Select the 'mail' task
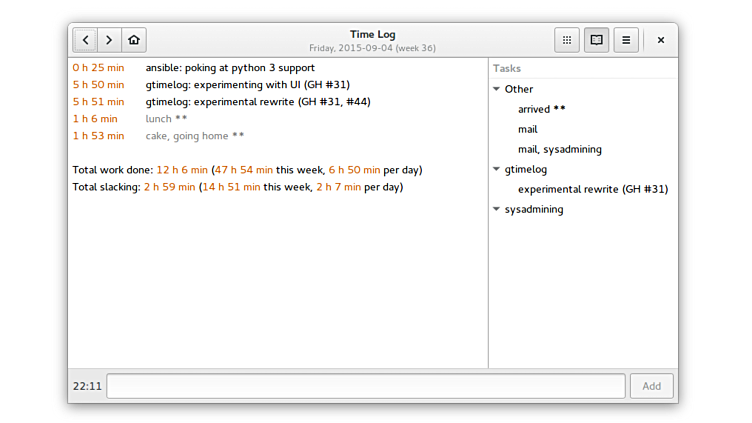 [x=528, y=129]
